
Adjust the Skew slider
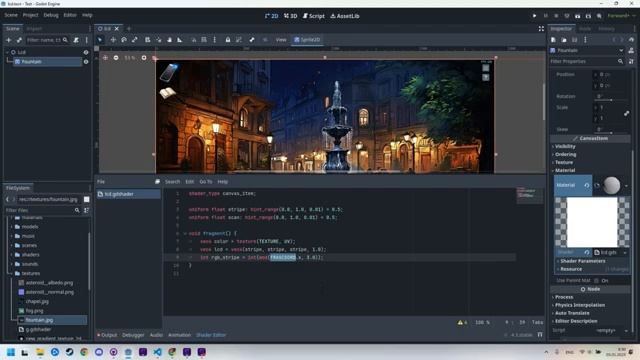pyautogui.click(x=611, y=133)
